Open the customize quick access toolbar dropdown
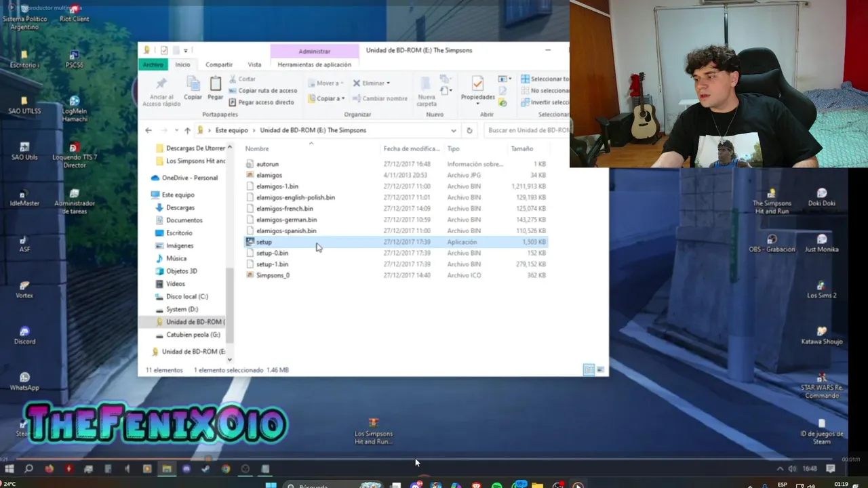The height and width of the screenshot is (488, 868). pos(186,50)
